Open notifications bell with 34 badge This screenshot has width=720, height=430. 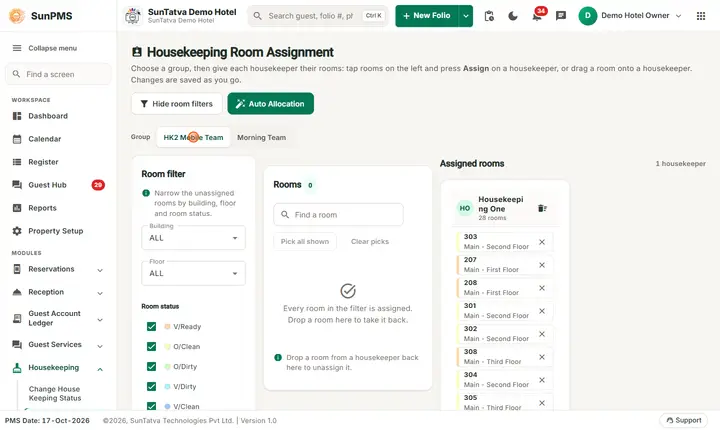pyautogui.click(x=537, y=16)
